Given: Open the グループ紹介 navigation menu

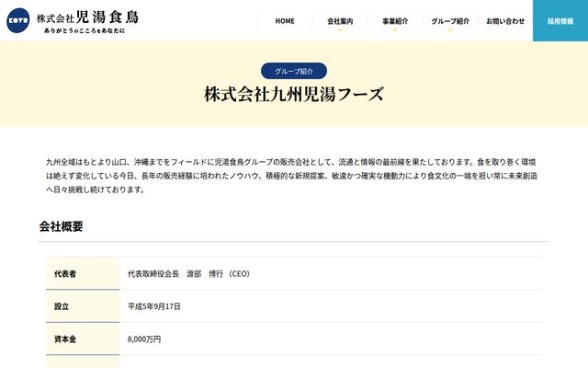Looking at the screenshot, I should [x=450, y=21].
